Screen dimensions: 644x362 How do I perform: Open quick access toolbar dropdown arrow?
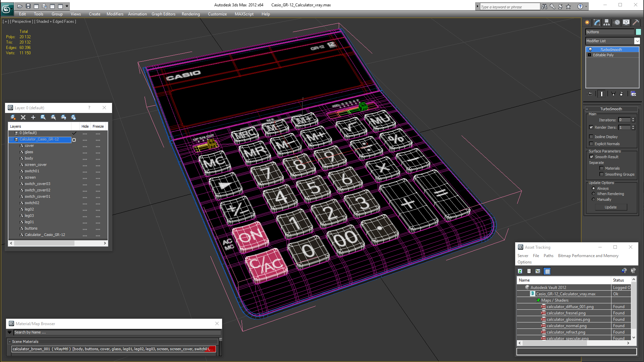[67, 6]
